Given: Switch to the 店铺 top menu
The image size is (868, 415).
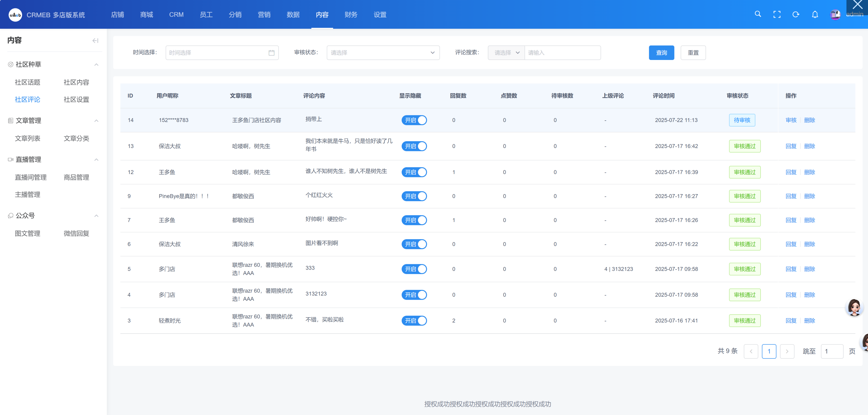Looking at the screenshot, I should coord(117,15).
